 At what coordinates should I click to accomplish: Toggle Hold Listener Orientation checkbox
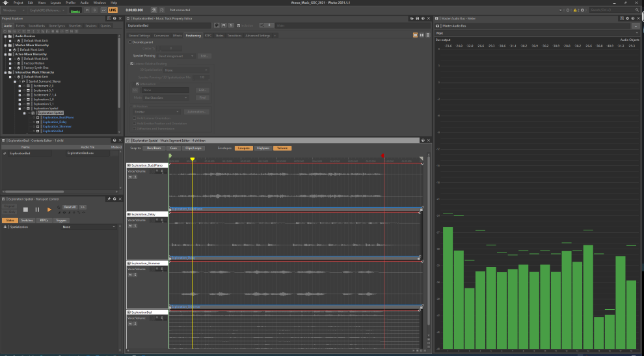(134, 118)
